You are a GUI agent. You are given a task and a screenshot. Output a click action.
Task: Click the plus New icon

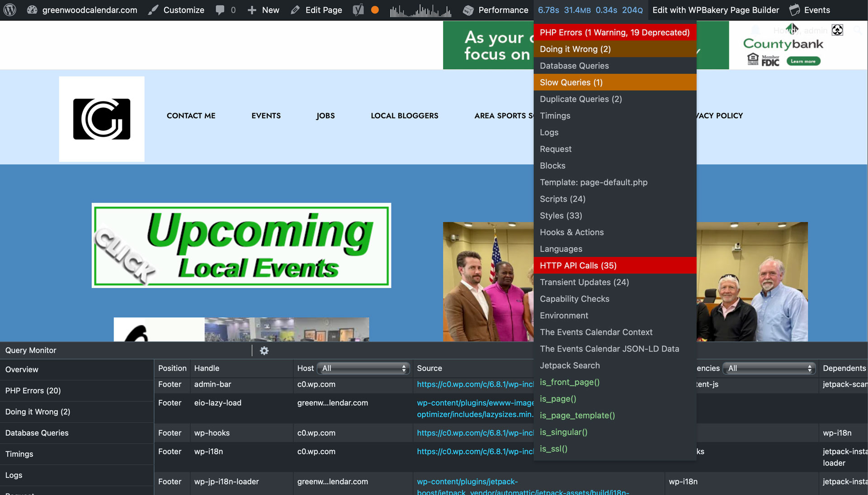click(252, 10)
